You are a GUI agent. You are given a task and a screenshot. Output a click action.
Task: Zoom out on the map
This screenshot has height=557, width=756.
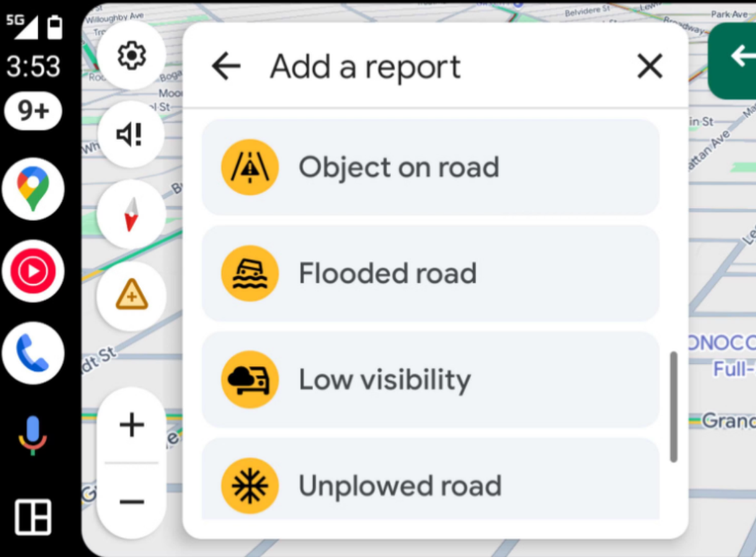(131, 501)
